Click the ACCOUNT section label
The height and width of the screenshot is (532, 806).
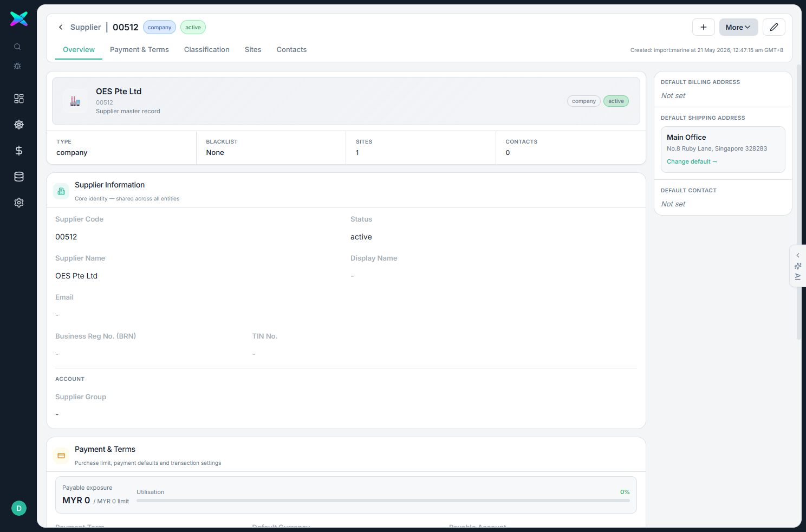tap(70, 379)
